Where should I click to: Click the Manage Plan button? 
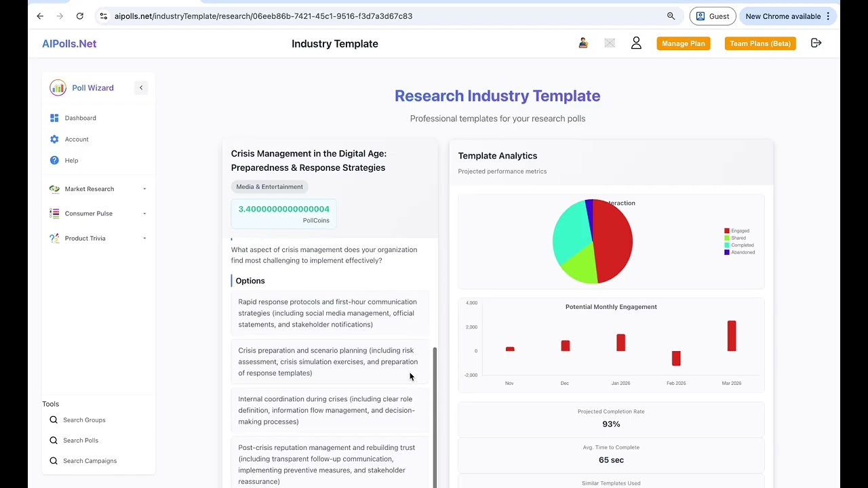[684, 43]
